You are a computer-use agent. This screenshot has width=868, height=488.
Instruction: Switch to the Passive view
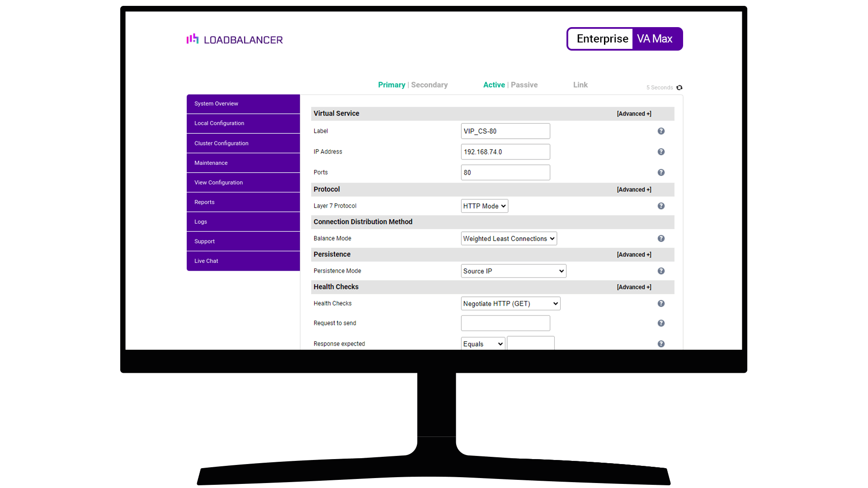tap(524, 84)
